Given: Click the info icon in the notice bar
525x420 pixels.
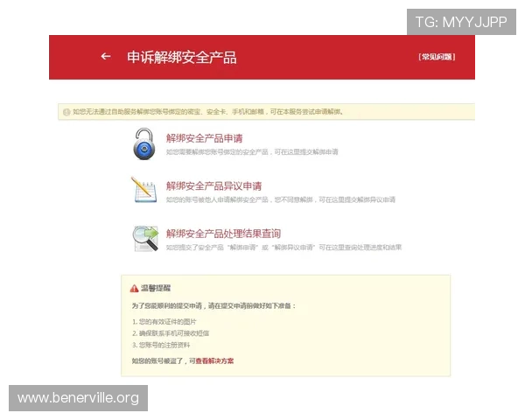Looking at the screenshot, I should click(66, 112).
